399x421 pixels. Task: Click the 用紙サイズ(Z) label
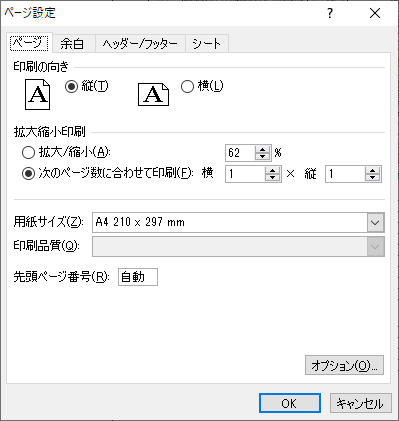pos(48,222)
